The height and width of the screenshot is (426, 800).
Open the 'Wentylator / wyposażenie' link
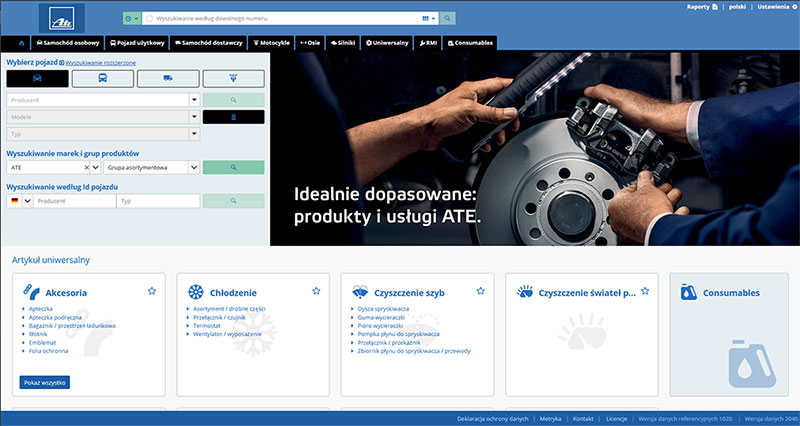pos(227,334)
